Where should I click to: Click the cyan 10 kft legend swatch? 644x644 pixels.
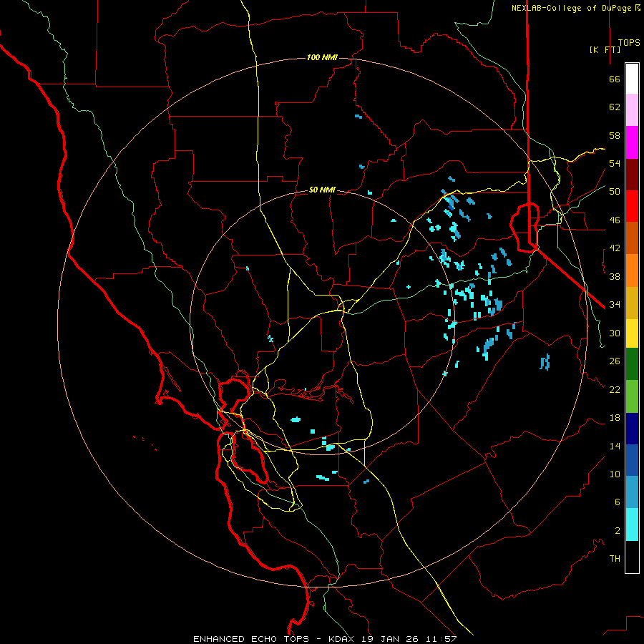632,524
